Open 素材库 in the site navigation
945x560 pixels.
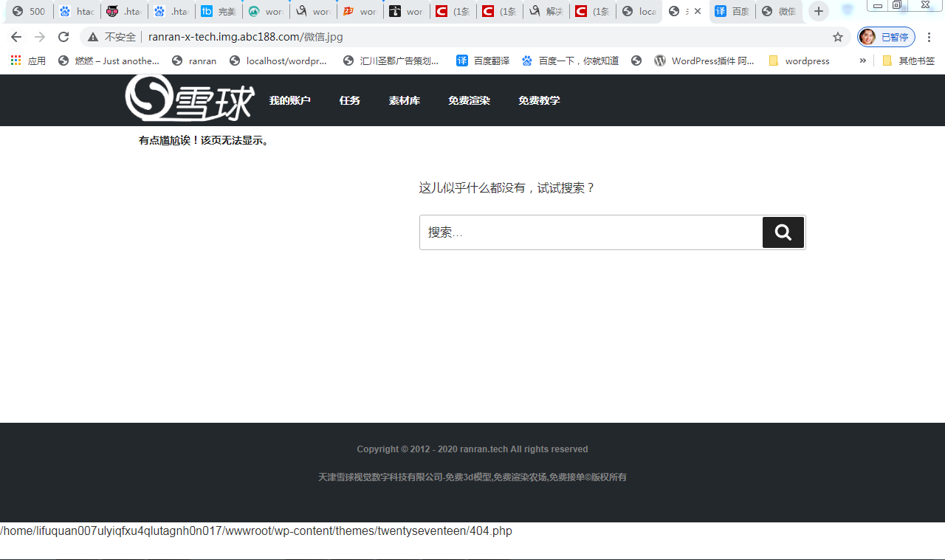[x=404, y=100]
